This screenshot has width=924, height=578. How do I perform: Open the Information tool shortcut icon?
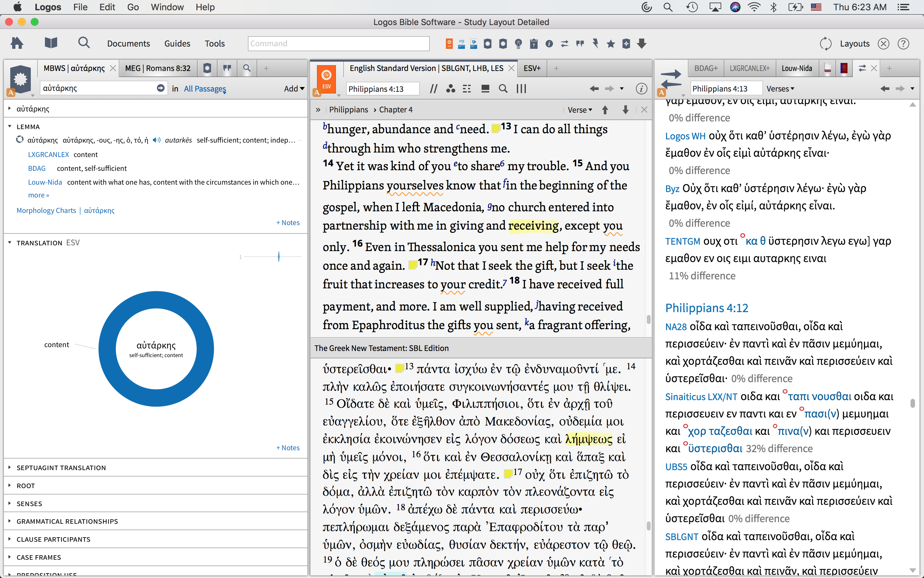[x=549, y=44]
